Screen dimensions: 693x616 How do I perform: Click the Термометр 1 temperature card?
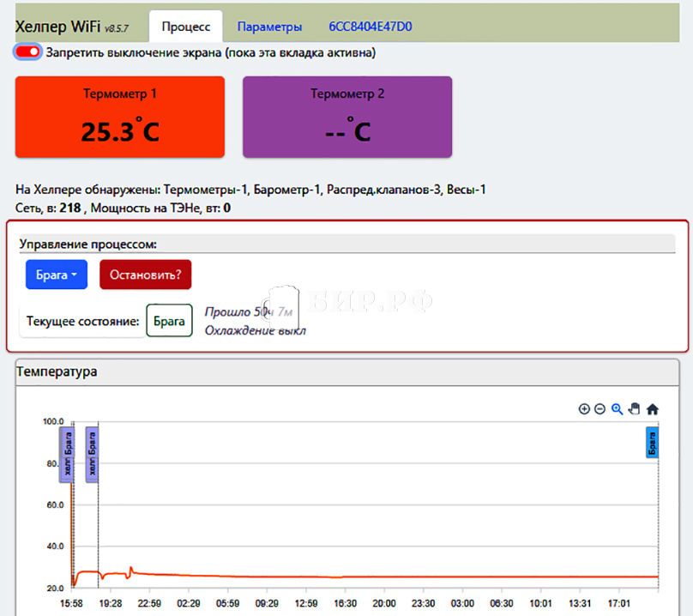120,117
